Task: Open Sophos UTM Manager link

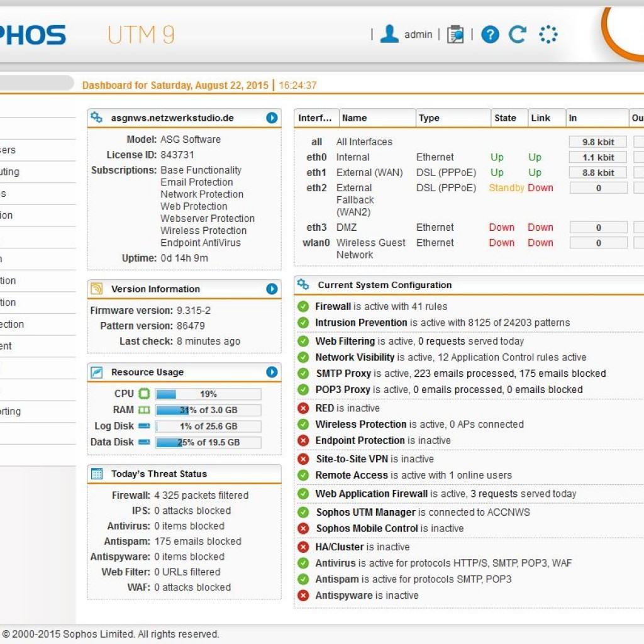Action: pyautogui.click(x=366, y=512)
